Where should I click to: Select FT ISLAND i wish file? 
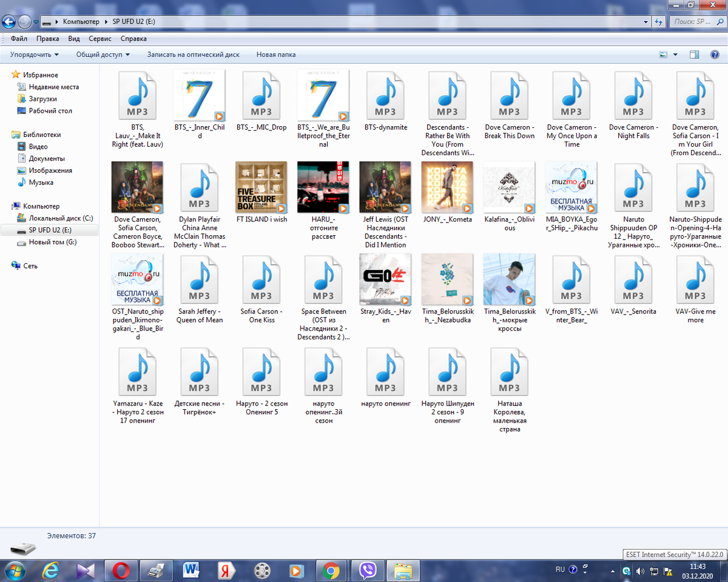pos(261,193)
